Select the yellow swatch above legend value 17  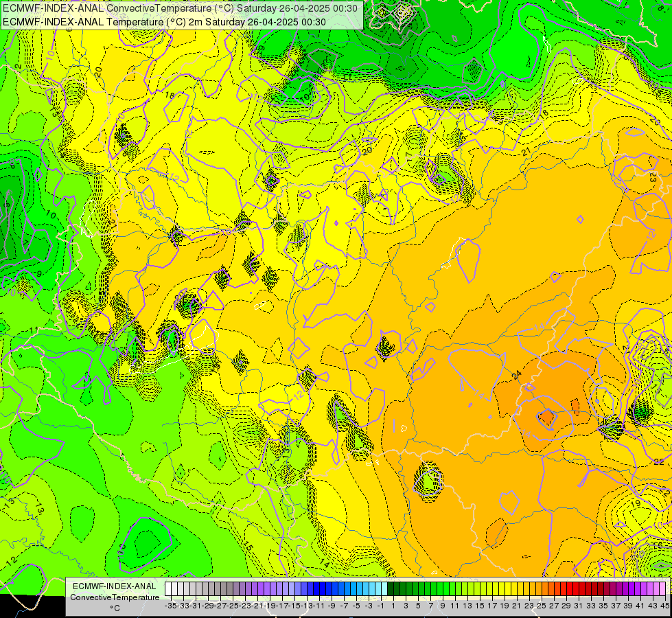pyautogui.click(x=489, y=588)
